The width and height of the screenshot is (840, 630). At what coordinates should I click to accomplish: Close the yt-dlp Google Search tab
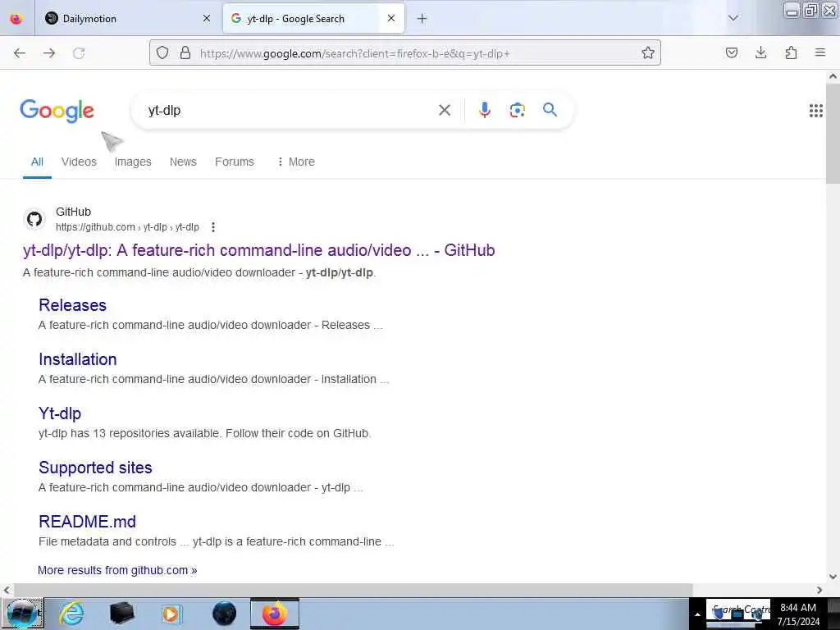pos(391,19)
